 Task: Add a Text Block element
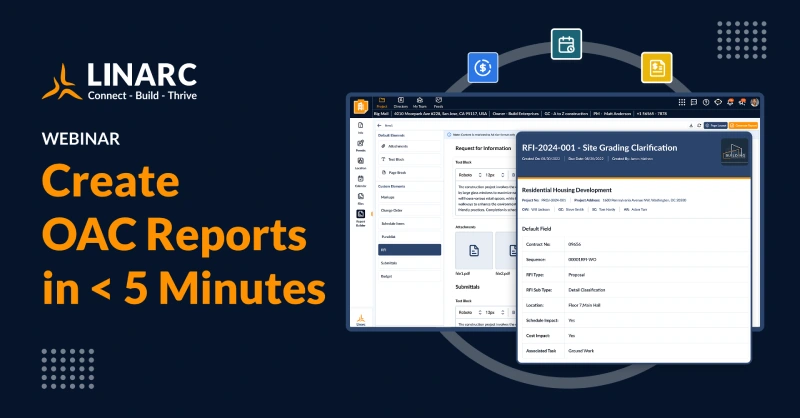point(409,159)
